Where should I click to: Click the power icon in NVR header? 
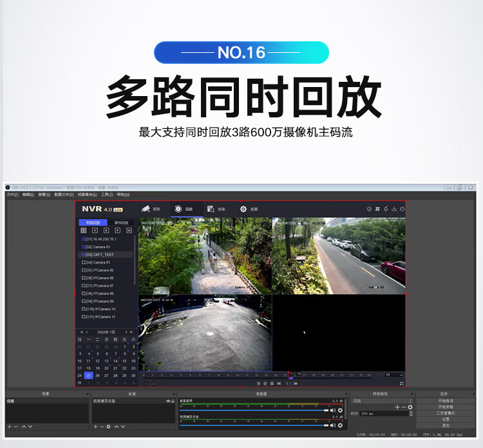click(x=402, y=209)
